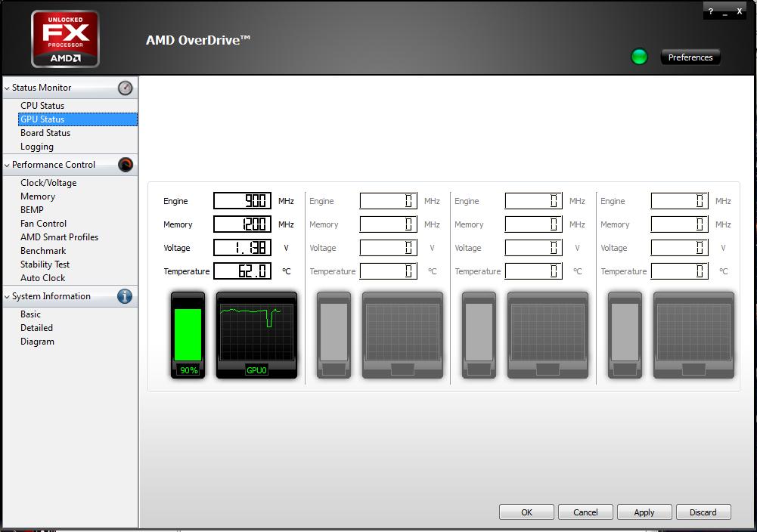Click the System Information blue info icon
Screen dimensions: 757x532
125,296
